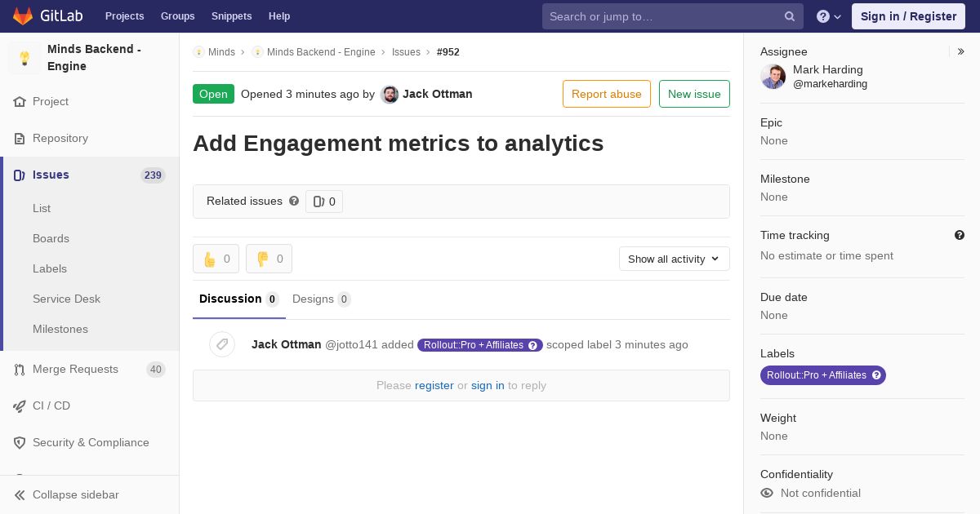Click the Minds Backend - Engine project title
Image resolution: width=980 pixels, height=514 pixels.
point(94,58)
